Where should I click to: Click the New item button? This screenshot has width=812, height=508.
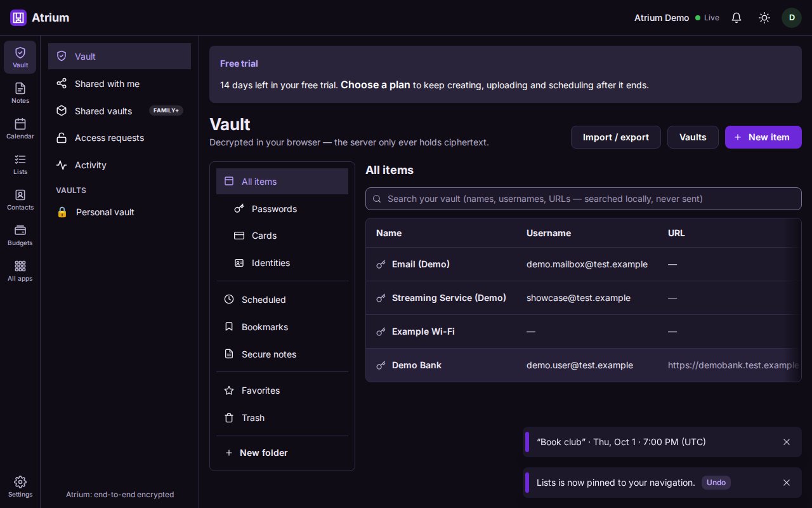point(763,137)
